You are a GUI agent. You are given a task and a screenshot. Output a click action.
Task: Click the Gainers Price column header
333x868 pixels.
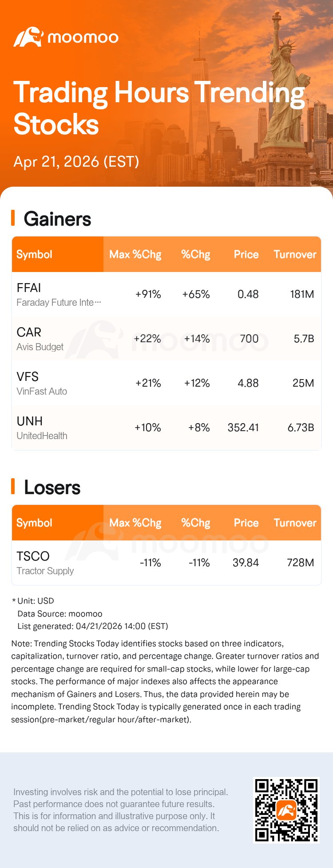(246, 255)
